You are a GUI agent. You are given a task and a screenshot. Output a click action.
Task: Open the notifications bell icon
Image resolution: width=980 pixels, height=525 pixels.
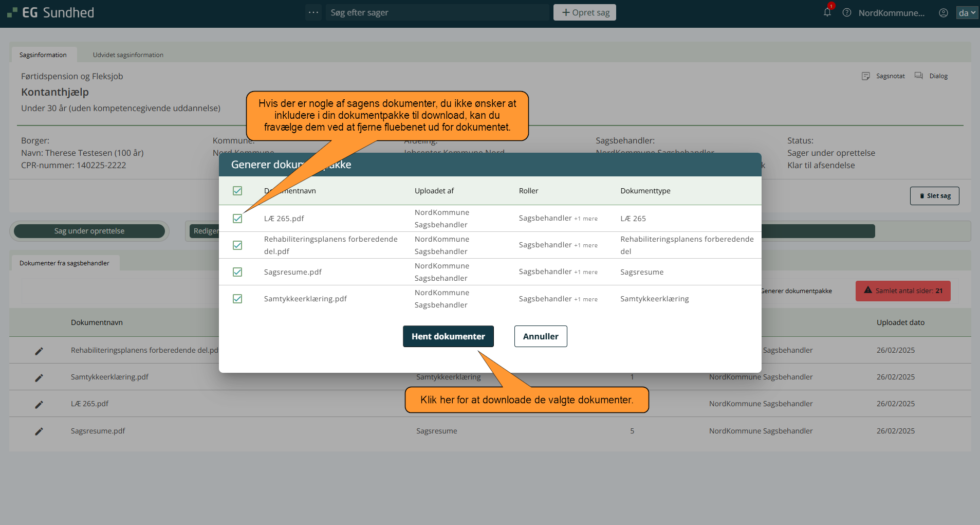[827, 12]
